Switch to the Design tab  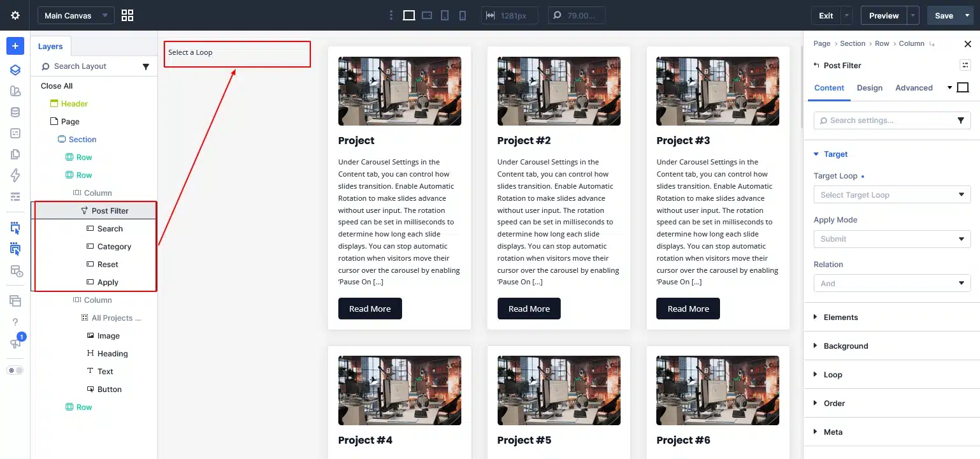click(x=870, y=88)
